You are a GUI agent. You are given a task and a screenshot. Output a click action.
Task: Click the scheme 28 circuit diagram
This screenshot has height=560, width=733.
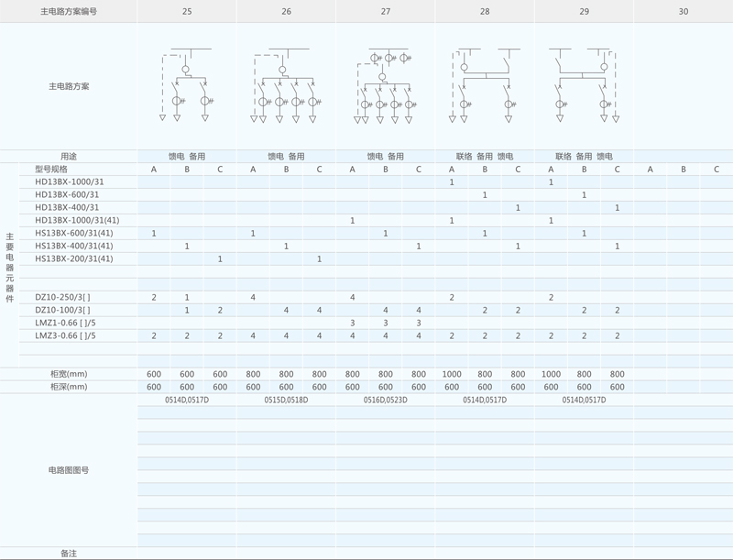tap(485, 85)
